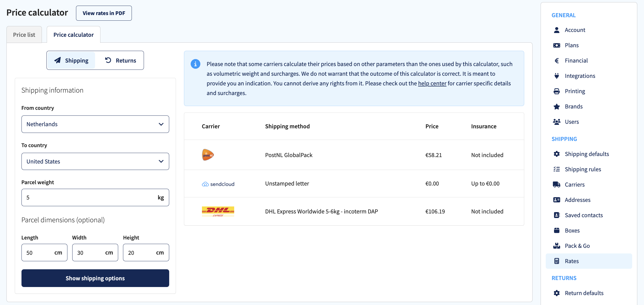644x305 pixels.
Task: Click the Boxes package icon
Action: 557,230
